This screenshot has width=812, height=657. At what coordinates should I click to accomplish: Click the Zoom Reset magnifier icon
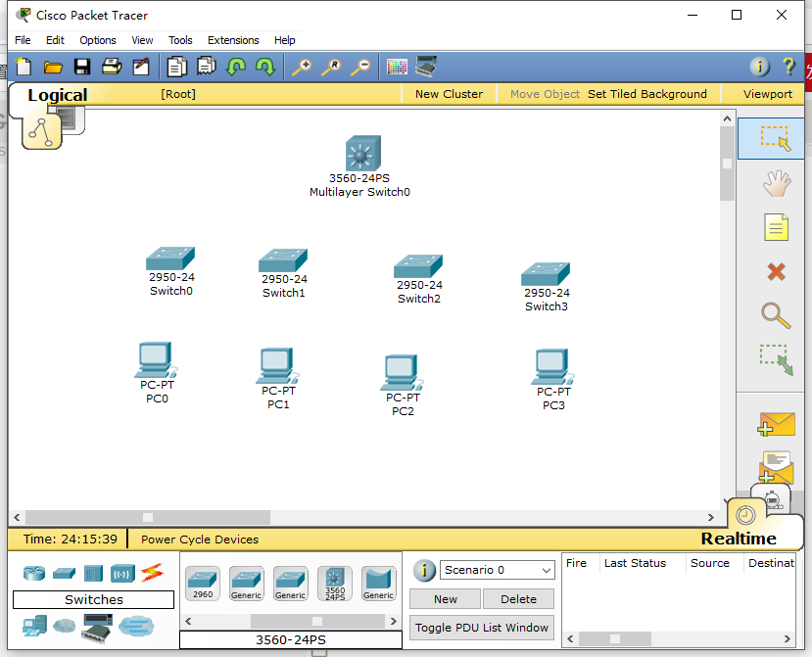tap(331, 68)
